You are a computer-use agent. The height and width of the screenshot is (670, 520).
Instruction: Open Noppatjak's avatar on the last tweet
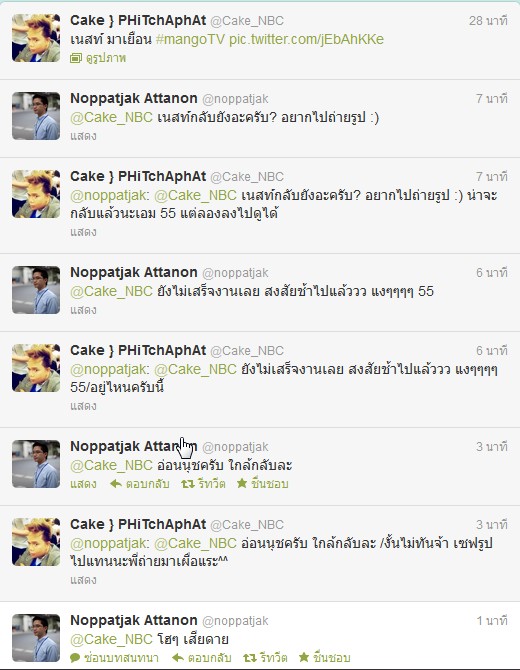(36, 638)
